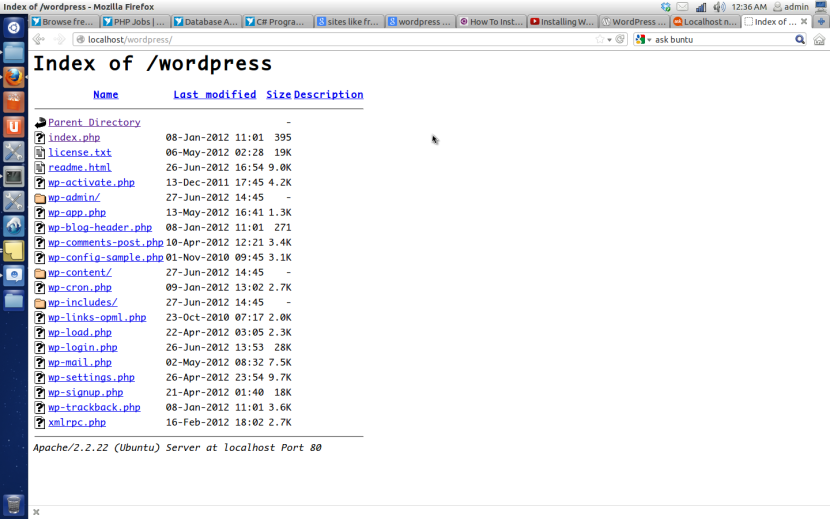830x519 pixels.
Task: Click the Ubuntu Dash home button
Action: click(13, 27)
